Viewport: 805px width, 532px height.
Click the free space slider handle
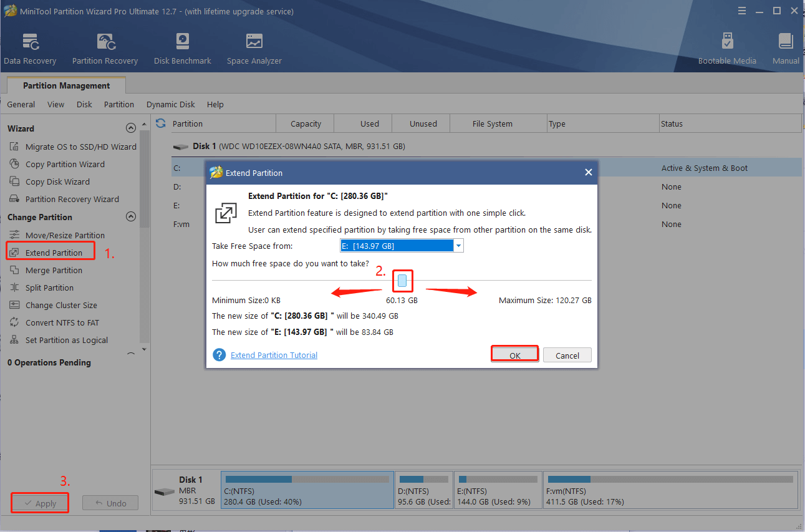[402, 281]
